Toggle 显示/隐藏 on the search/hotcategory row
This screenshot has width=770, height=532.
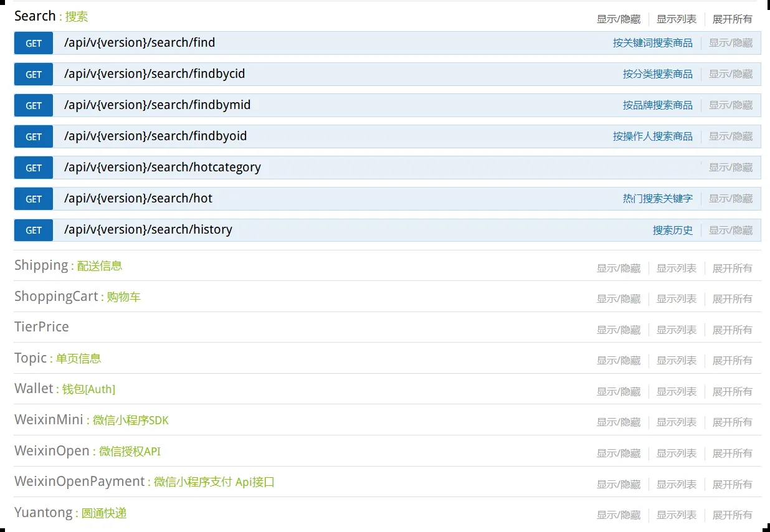tap(730, 168)
